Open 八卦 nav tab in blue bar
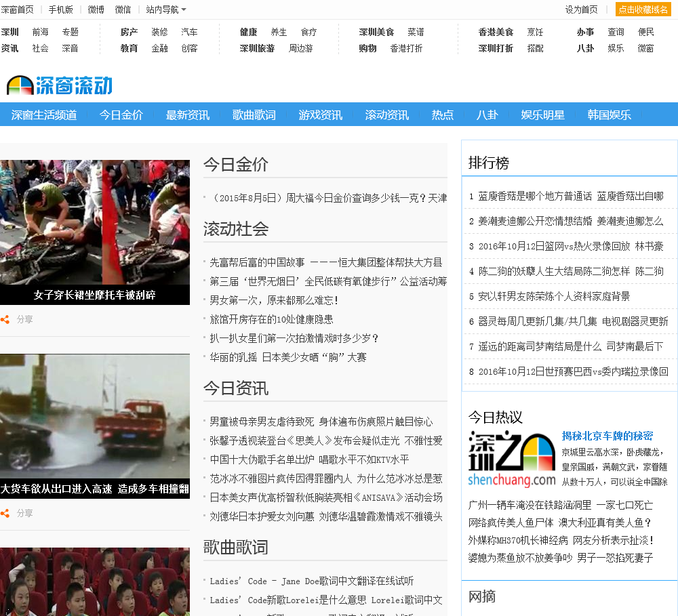The height and width of the screenshot is (616, 678). click(x=487, y=115)
